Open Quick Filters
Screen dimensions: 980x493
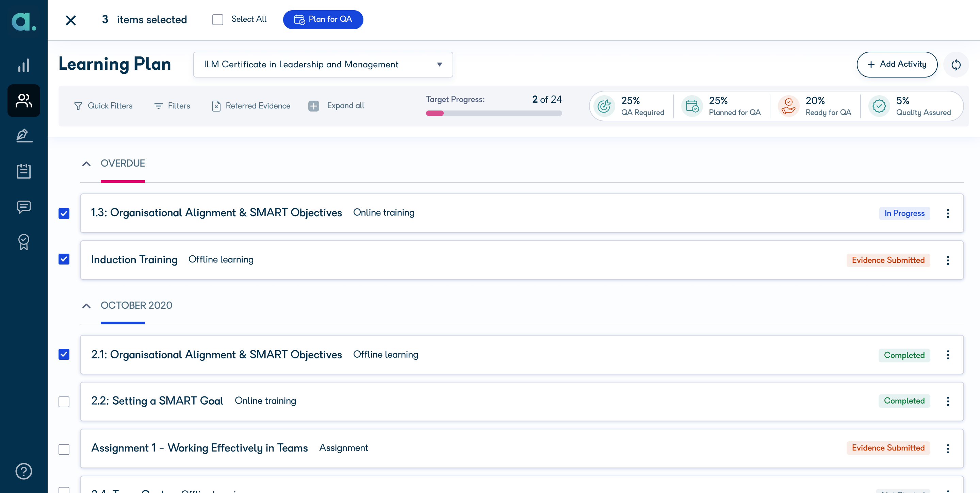(103, 106)
